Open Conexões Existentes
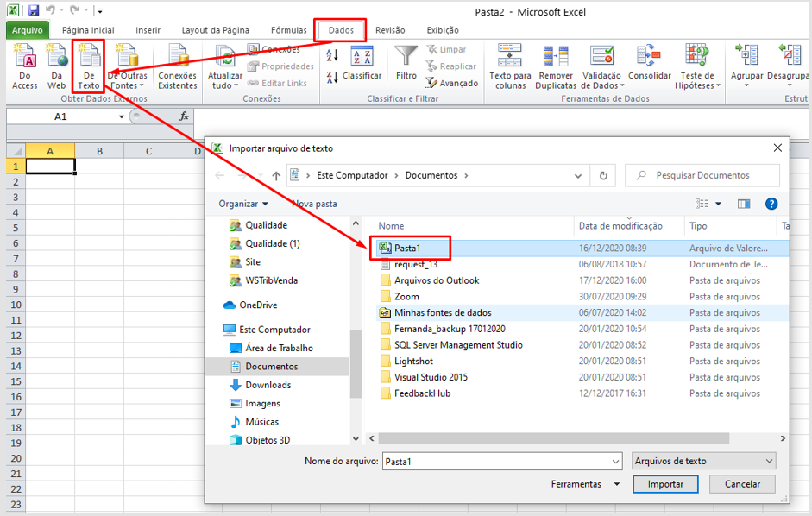 (x=178, y=66)
